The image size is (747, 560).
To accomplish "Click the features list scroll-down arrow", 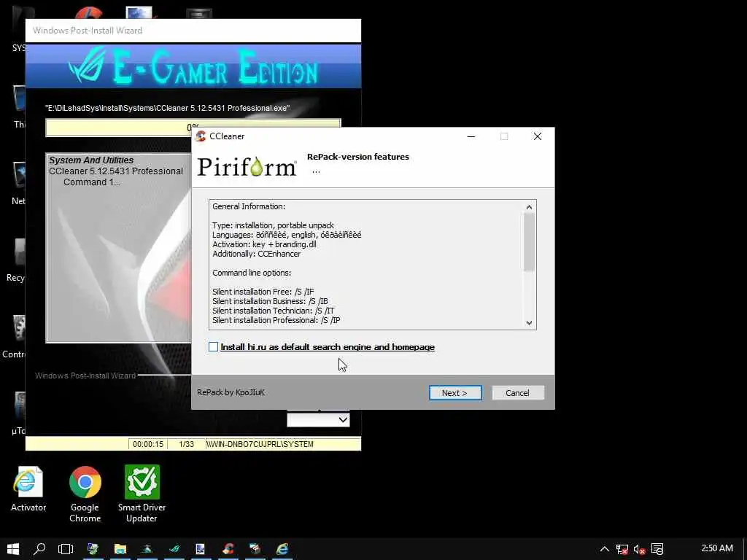I will (x=529, y=323).
